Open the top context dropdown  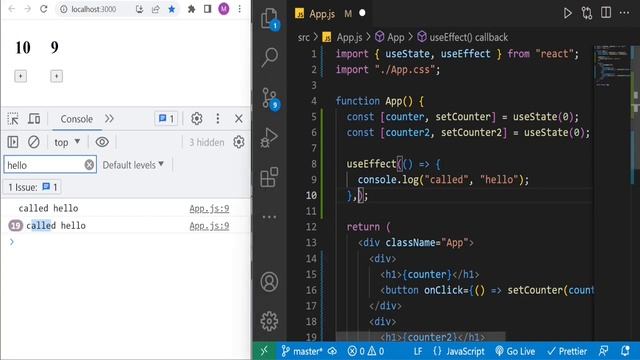[x=67, y=142]
